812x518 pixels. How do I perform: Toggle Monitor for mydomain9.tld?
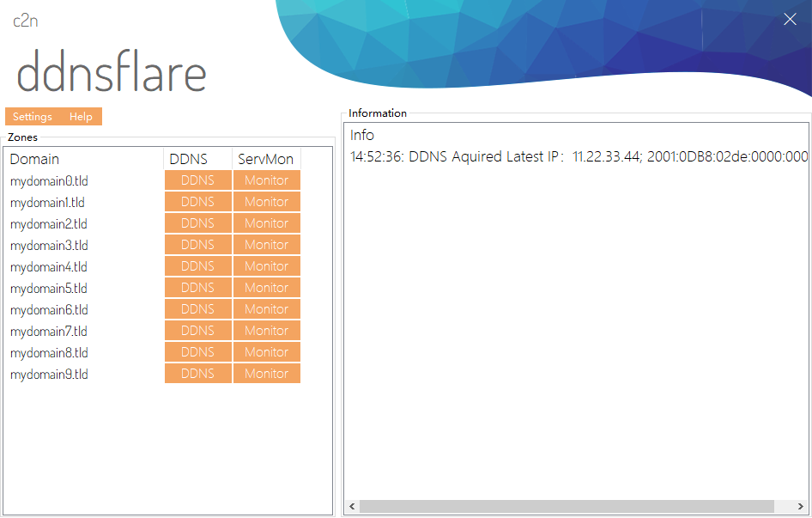pos(267,374)
